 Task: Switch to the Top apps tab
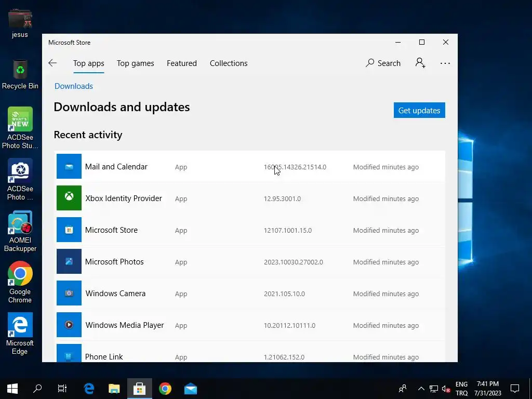click(x=88, y=63)
